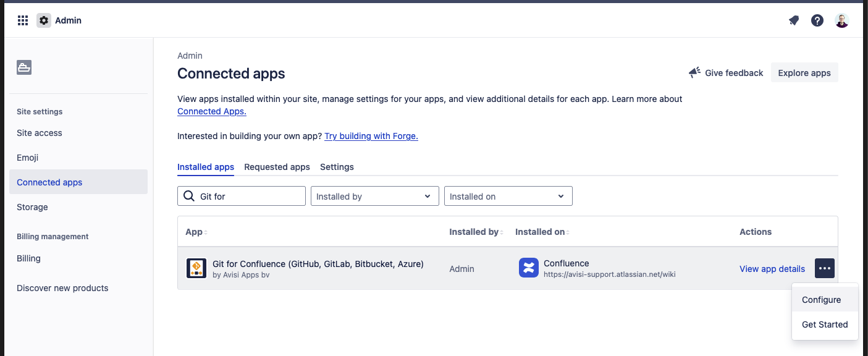
Task: Switch to the Requested apps tab
Action: (277, 167)
